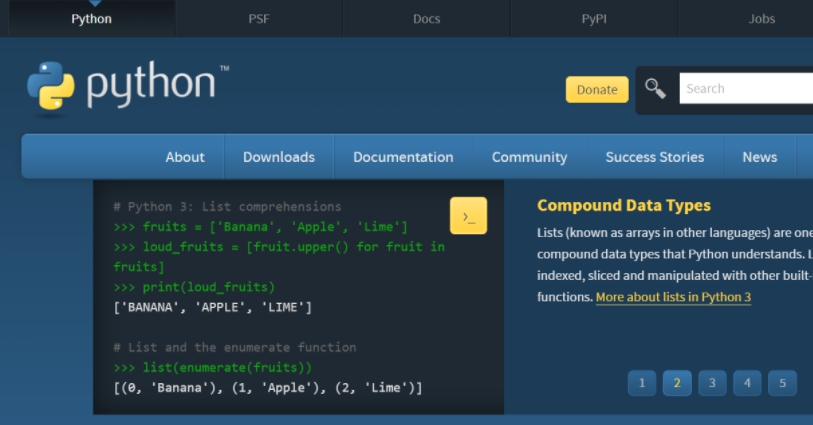
Task: Select slide 2 button
Action: pos(677,383)
